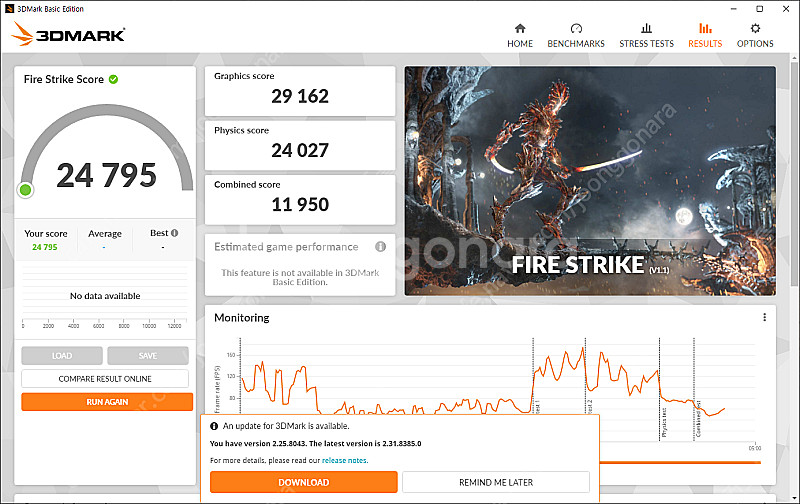This screenshot has width=800, height=504.
Task: Download the 3DMark update
Action: (304, 482)
